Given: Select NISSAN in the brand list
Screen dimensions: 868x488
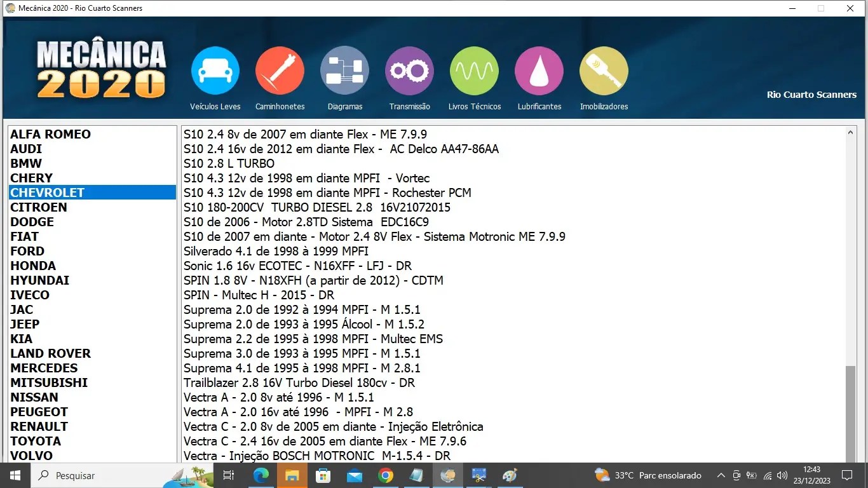Looking at the screenshot, I should (92, 397).
